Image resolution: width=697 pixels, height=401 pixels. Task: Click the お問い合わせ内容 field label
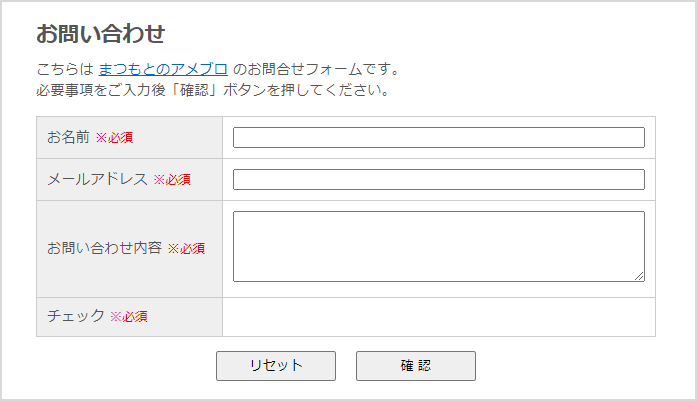click(104, 248)
